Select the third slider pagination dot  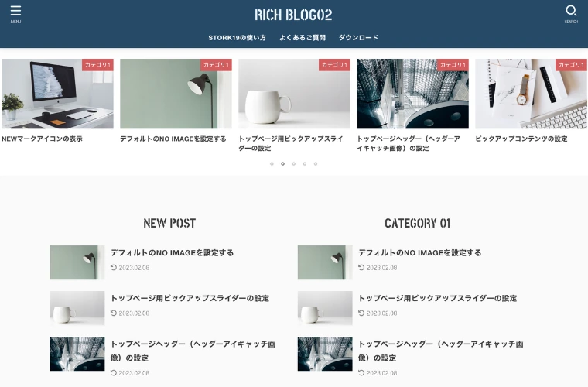[294, 164]
